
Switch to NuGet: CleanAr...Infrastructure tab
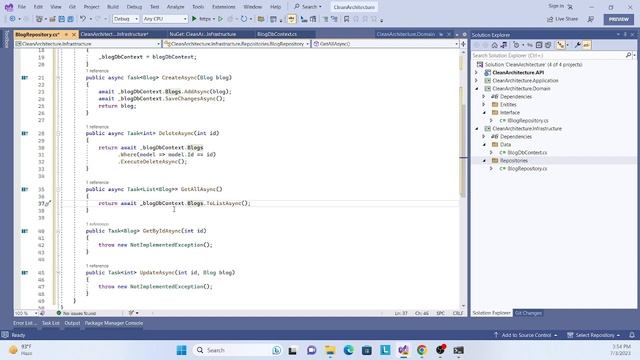click(203, 34)
